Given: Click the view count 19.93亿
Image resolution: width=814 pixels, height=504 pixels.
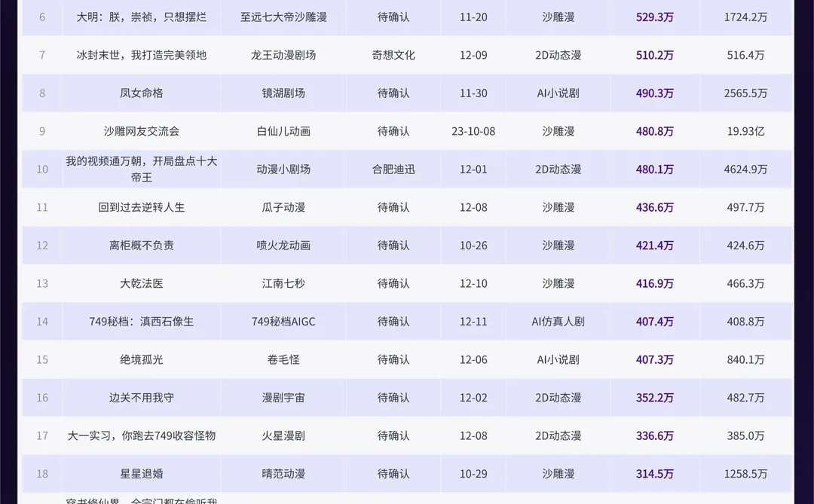Looking at the screenshot, I should [x=745, y=130].
